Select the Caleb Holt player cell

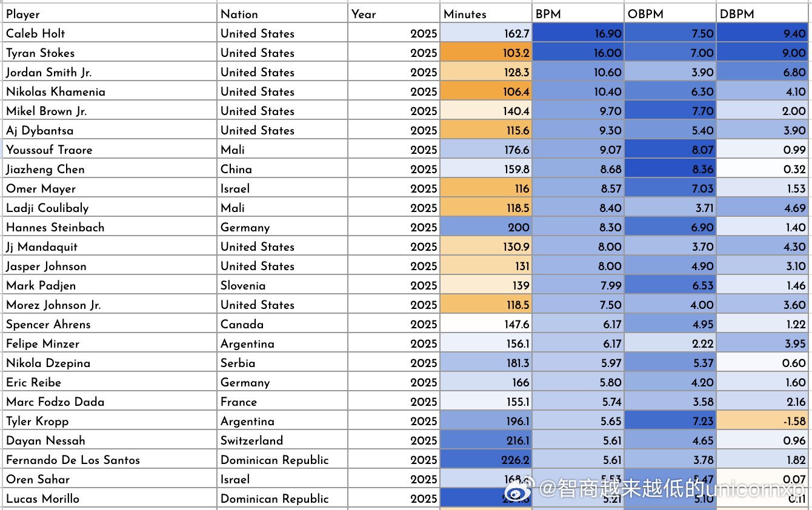109,33
